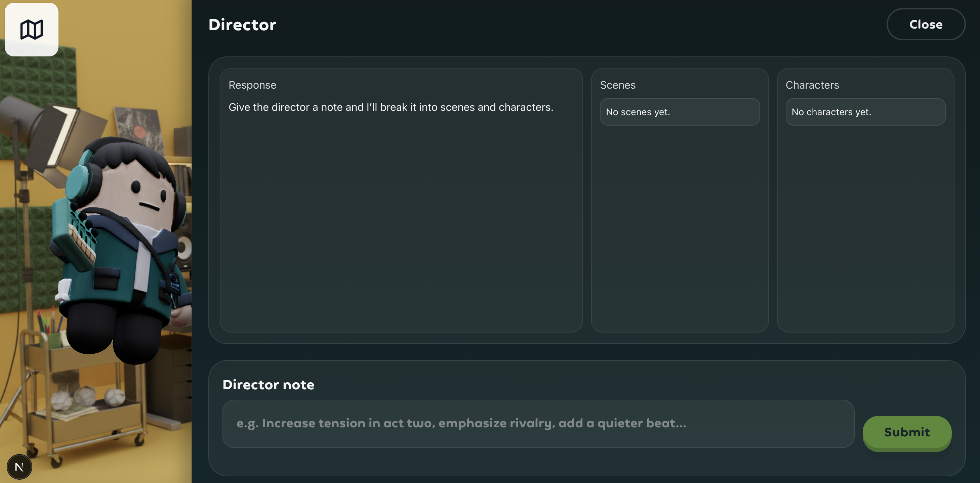Click the Characters panel heading
The height and width of the screenshot is (483, 980).
tap(812, 85)
